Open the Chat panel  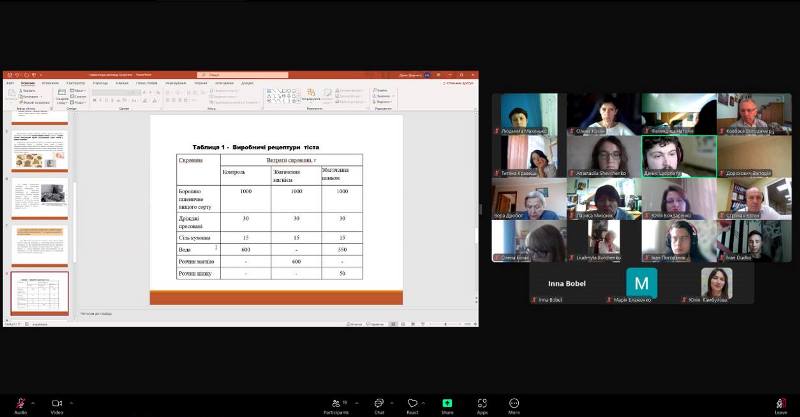tap(379, 402)
